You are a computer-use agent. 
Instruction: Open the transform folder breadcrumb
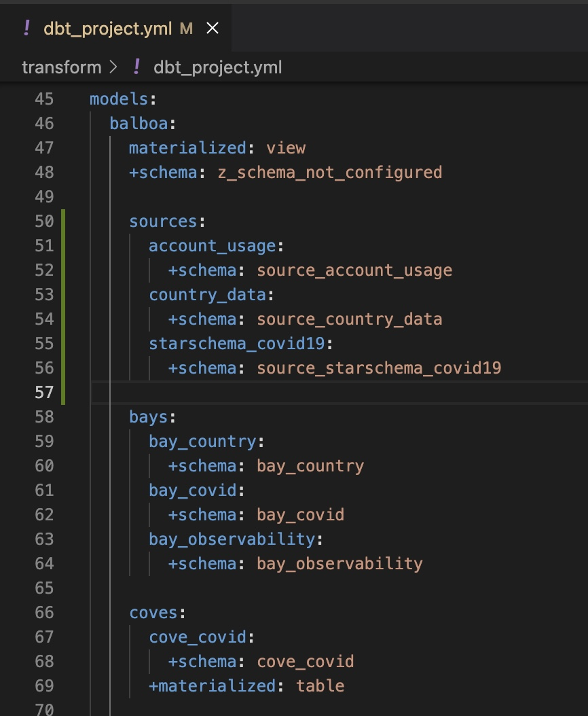[62, 67]
